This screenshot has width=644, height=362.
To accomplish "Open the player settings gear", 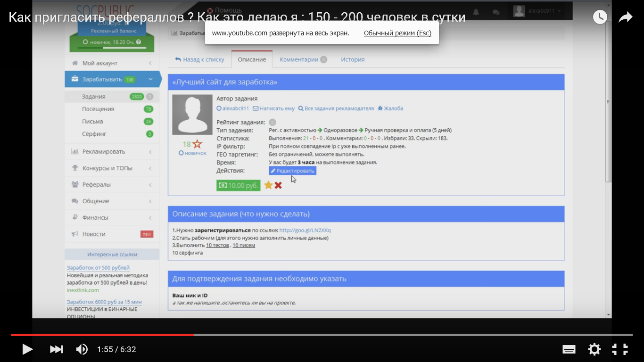I will click(594, 349).
